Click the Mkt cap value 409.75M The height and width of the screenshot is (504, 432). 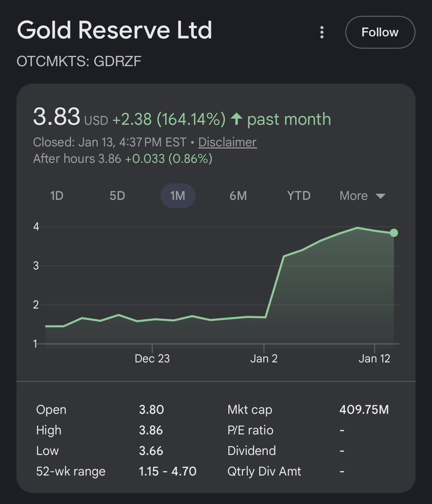tap(364, 409)
